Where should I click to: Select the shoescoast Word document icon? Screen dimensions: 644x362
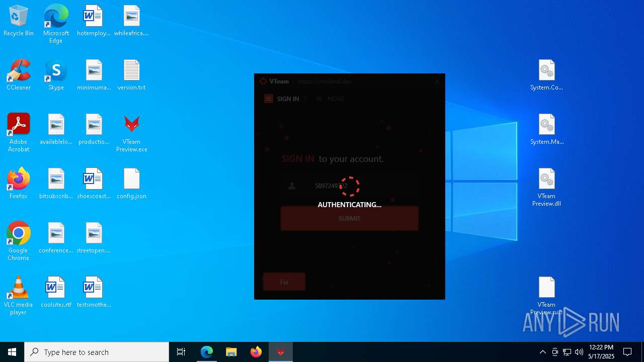(x=94, y=184)
